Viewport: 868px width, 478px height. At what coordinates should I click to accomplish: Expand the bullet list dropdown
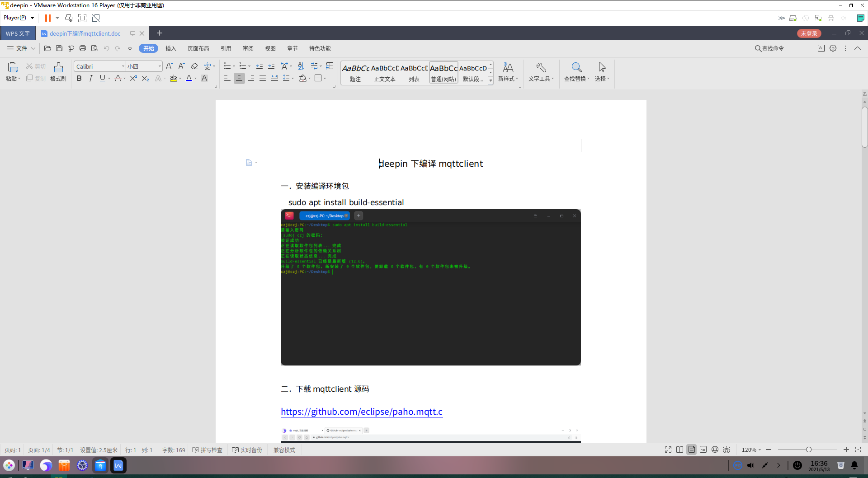(234, 66)
